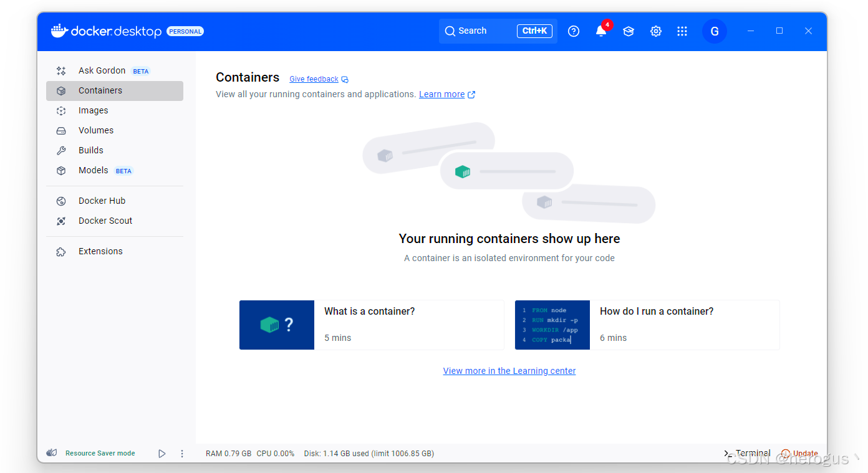The height and width of the screenshot is (473, 868).
Task: Open the G account avatar
Action: pos(715,31)
